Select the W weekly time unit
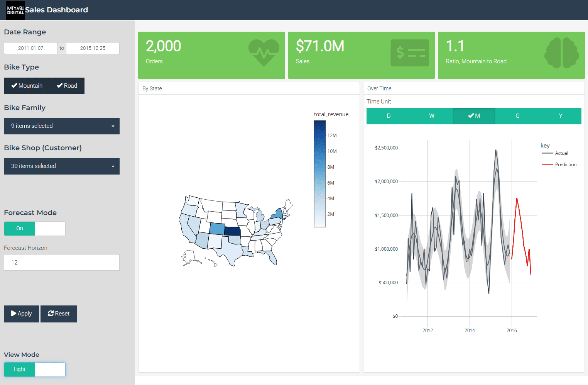The height and width of the screenshot is (385, 588). tap(431, 116)
